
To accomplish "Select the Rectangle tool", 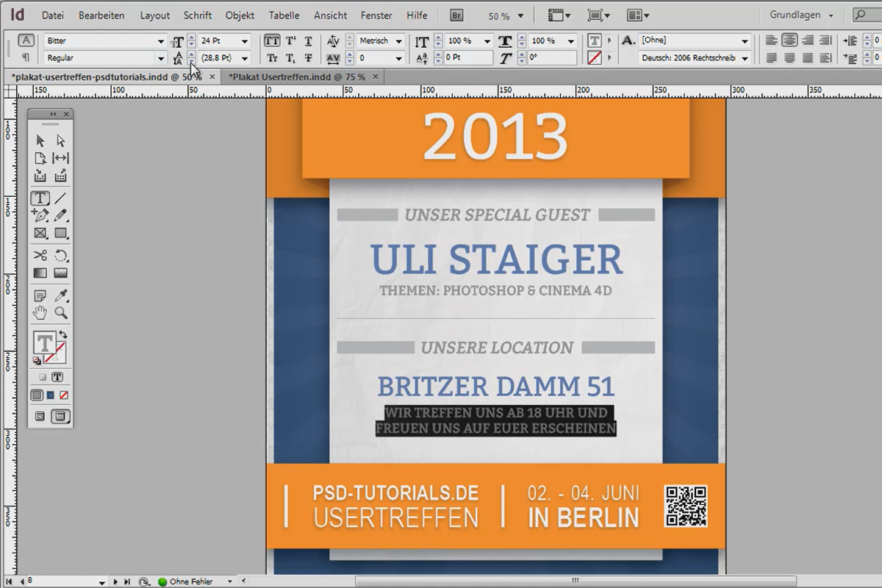I will [x=61, y=234].
